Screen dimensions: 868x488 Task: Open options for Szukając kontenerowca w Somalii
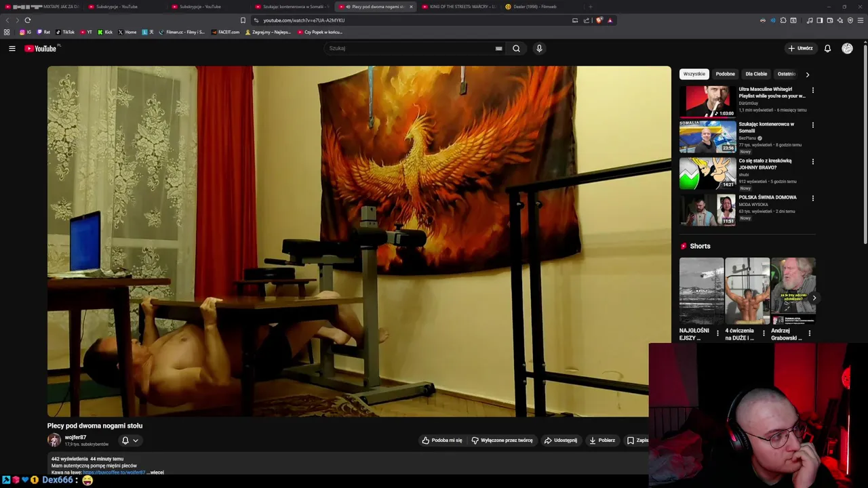point(812,125)
